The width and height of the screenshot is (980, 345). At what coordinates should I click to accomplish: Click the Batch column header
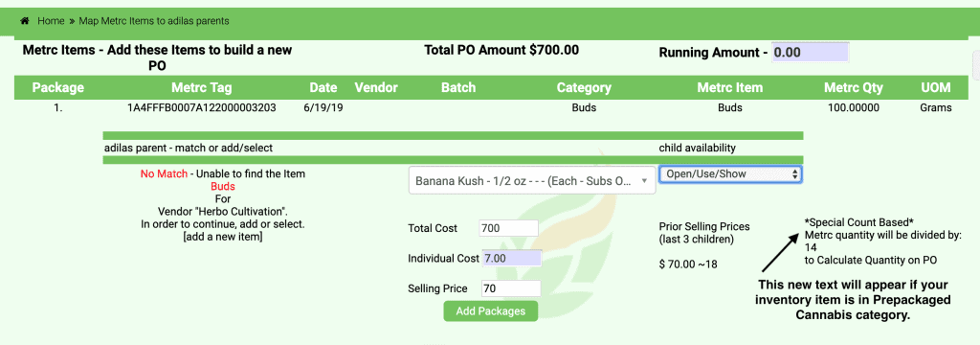pyautogui.click(x=458, y=87)
